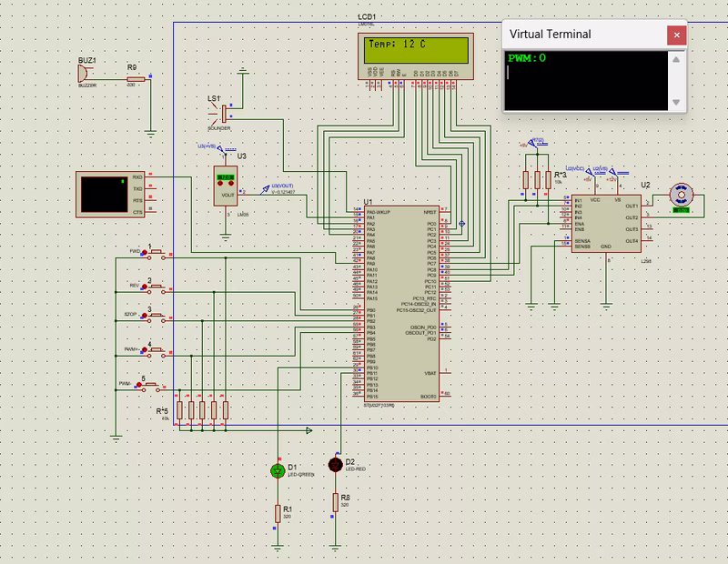Select the ground symbol below R8

335,548
